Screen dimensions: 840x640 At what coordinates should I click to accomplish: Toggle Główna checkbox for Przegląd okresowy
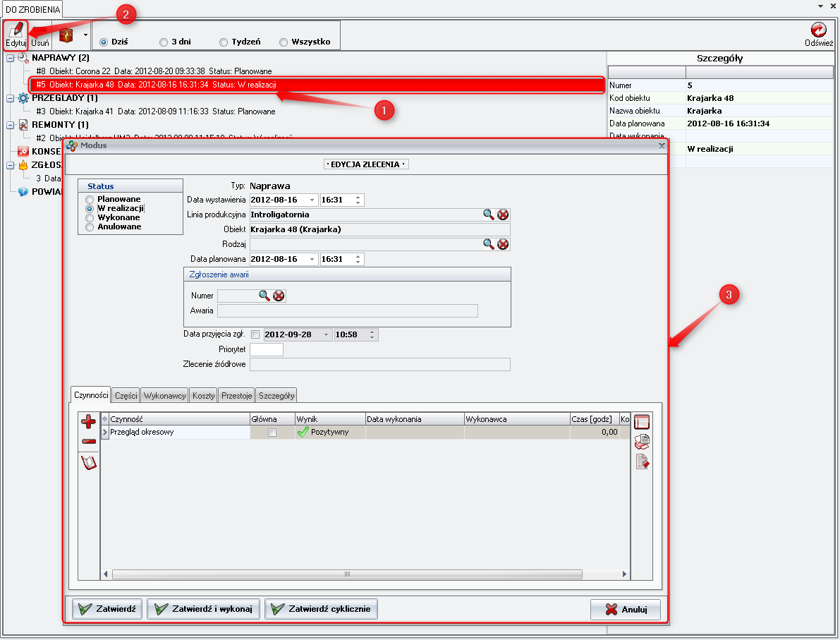[x=272, y=433]
